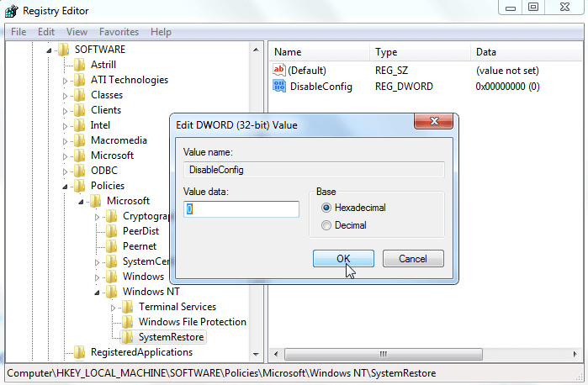Collapse the Policies tree node

pos(66,186)
